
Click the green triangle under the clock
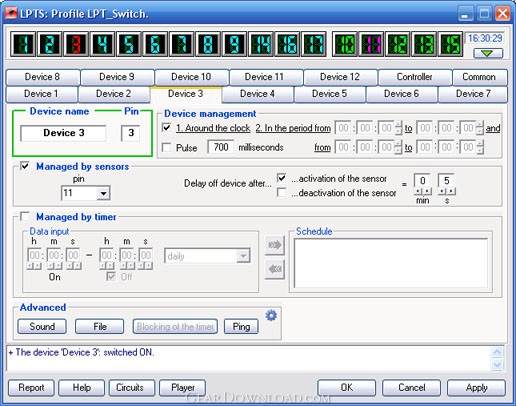coord(488,53)
